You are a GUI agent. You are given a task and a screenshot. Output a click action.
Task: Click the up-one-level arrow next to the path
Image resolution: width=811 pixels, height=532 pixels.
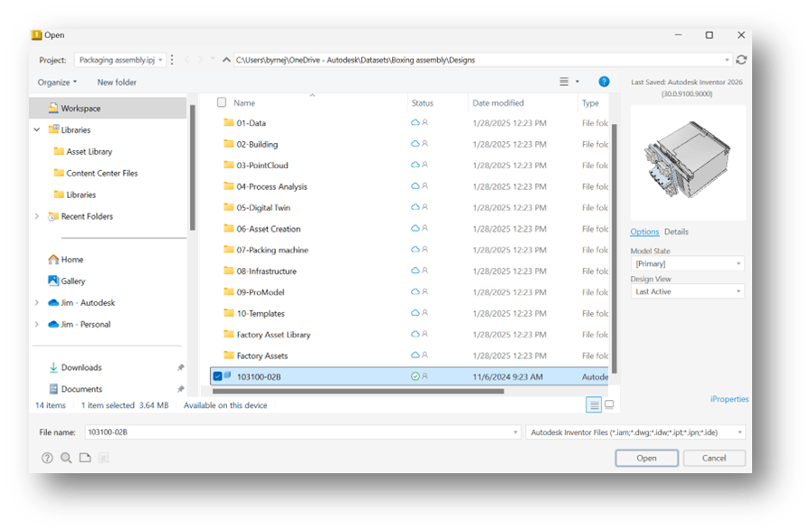pyautogui.click(x=226, y=60)
